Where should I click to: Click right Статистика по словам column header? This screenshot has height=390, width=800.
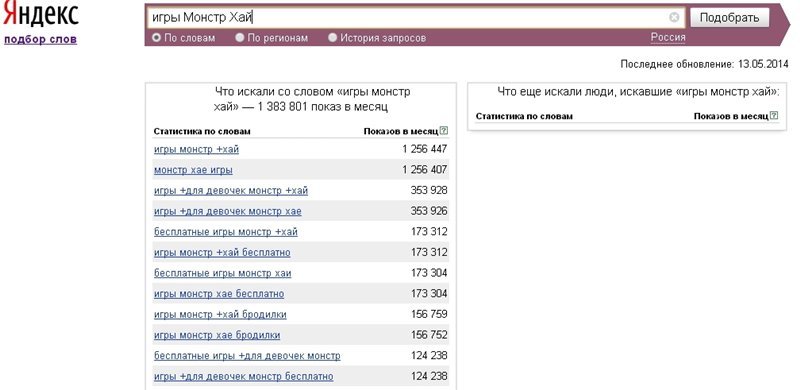pyautogui.click(x=524, y=116)
